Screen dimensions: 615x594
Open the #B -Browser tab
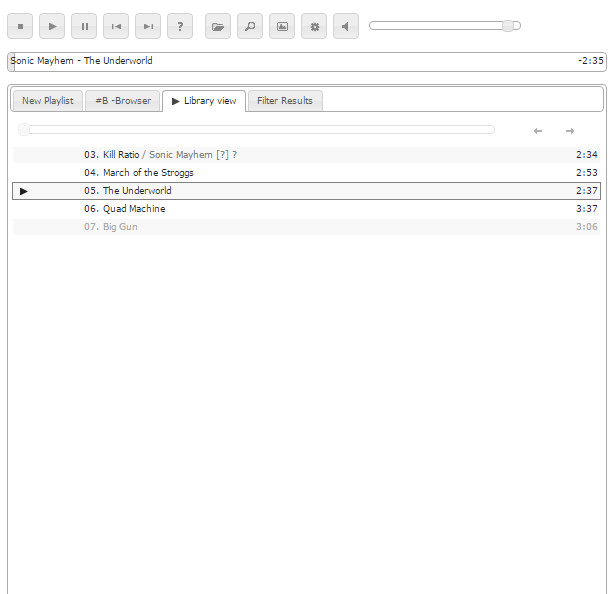point(123,101)
